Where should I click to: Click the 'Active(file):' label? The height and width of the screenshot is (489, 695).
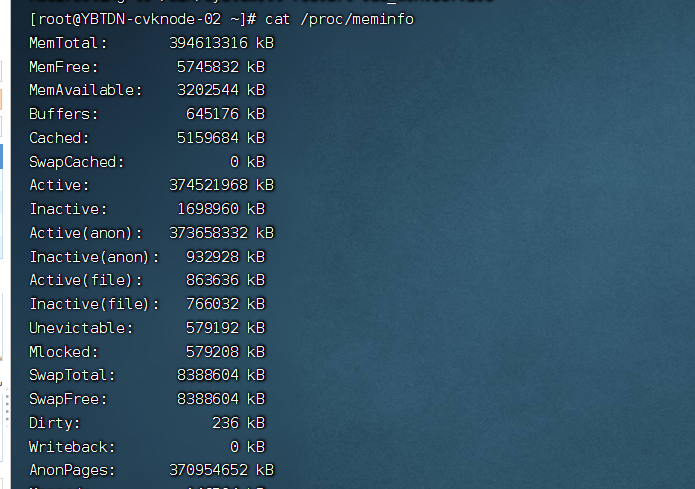pos(86,280)
